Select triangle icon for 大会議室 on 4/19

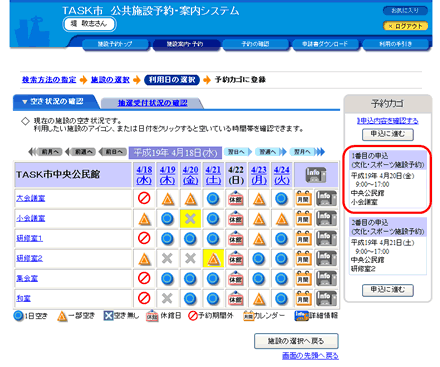(168, 199)
